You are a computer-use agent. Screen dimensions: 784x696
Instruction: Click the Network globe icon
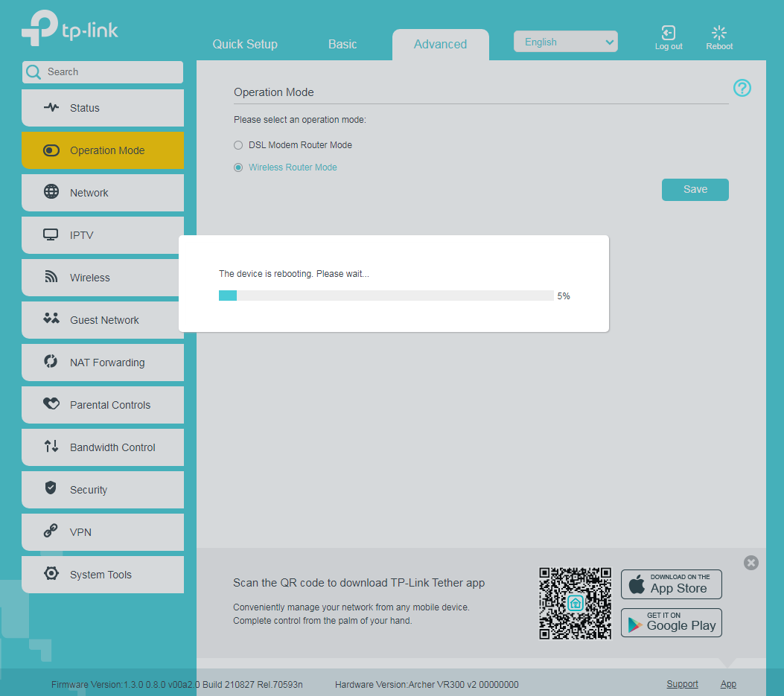coord(51,191)
